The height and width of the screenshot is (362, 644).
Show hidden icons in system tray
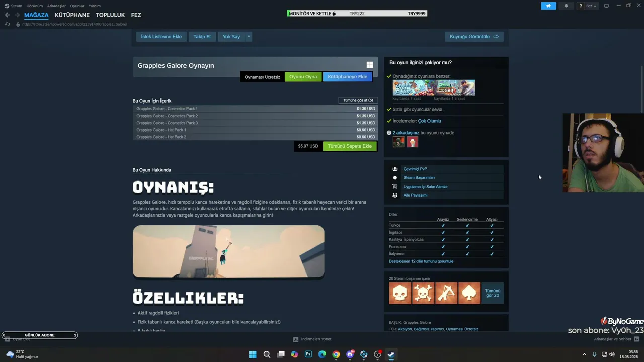(584, 354)
